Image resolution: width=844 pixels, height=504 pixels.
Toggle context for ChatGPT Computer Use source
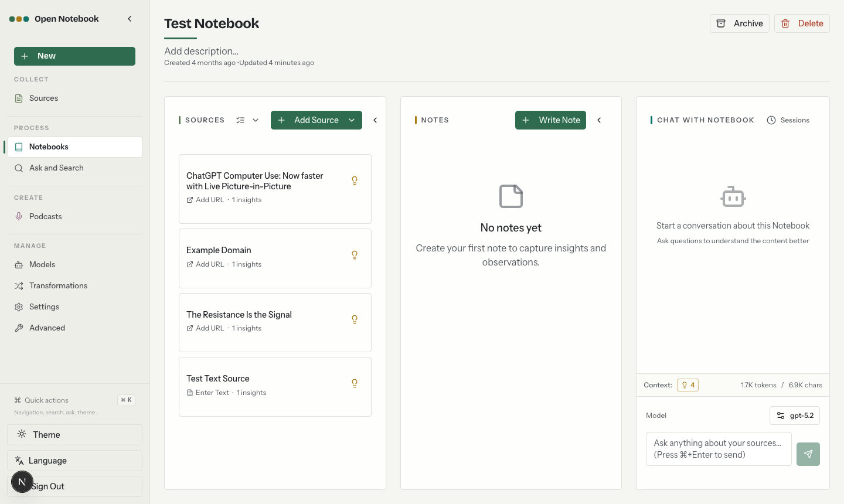click(x=355, y=181)
